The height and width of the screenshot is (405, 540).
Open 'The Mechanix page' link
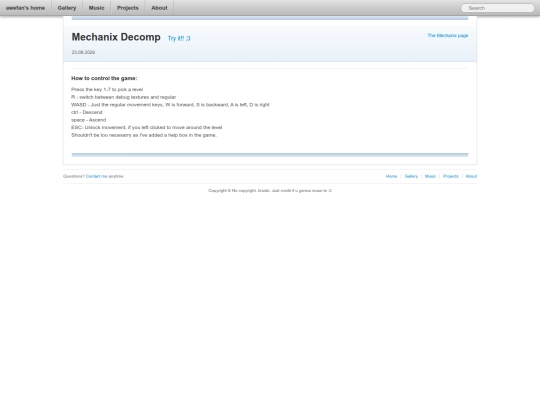tap(448, 35)
